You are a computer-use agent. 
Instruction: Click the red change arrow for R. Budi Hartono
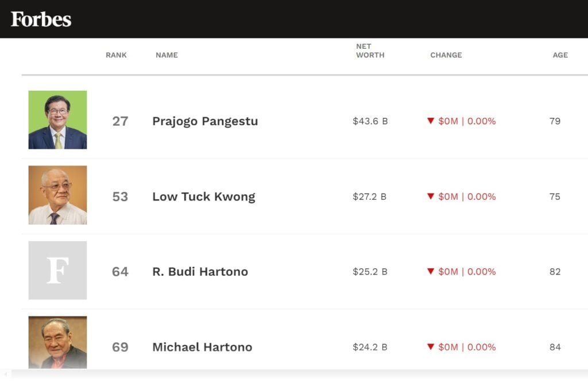coord(430,272)
